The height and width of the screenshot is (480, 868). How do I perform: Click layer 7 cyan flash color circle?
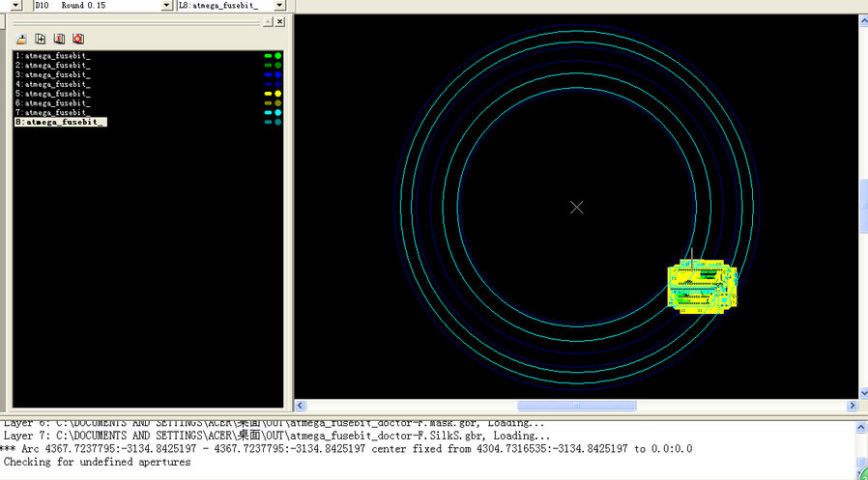coord(277,112)
